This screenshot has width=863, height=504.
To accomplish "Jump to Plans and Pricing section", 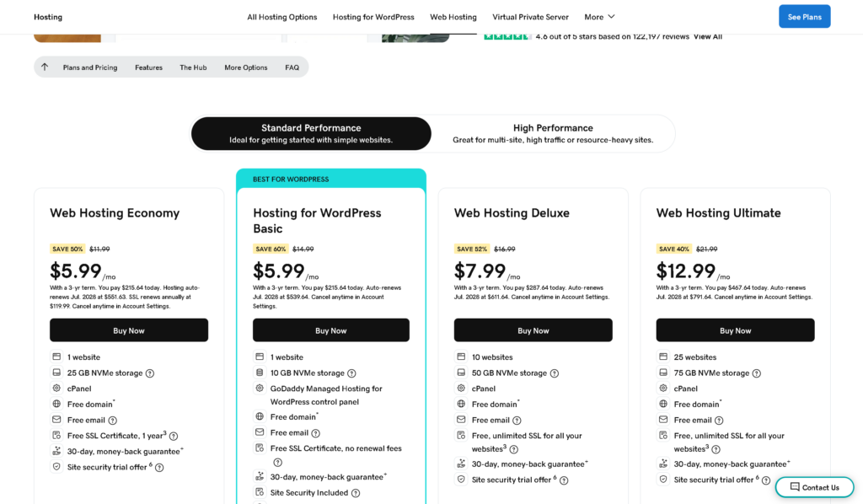I will tap(89, 67).
